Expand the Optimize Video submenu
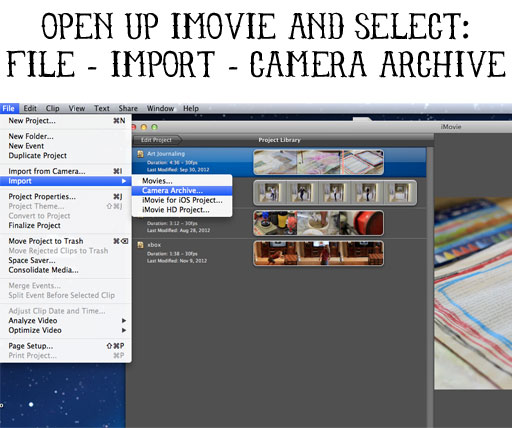The width and height of the screenshot is (512, 428). click(x=66, y=330)
